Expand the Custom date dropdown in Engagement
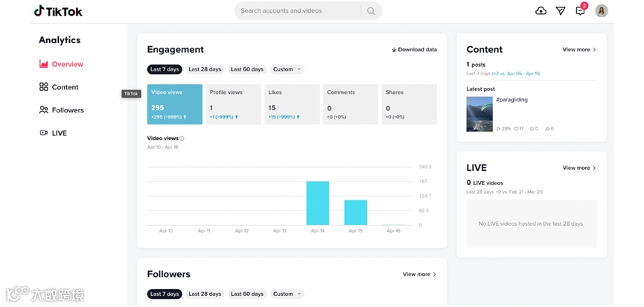644x307 pixels. (x=287, y=69)
